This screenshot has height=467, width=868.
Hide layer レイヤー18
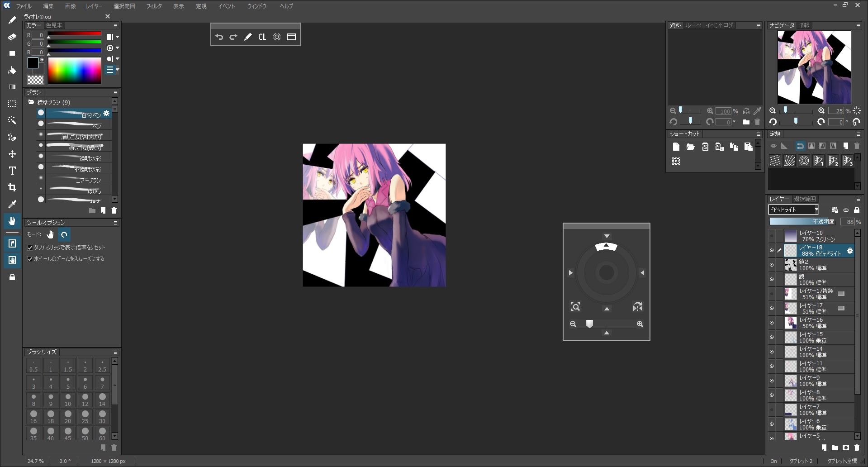point(772,250)
